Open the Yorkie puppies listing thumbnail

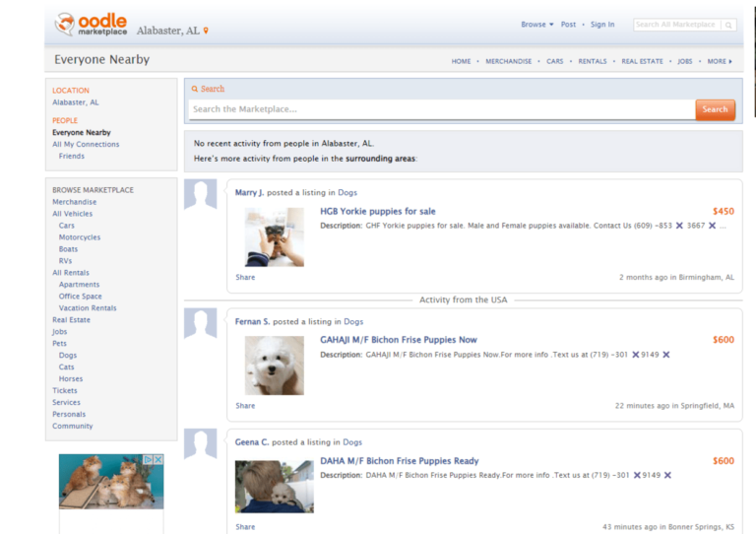274,237
